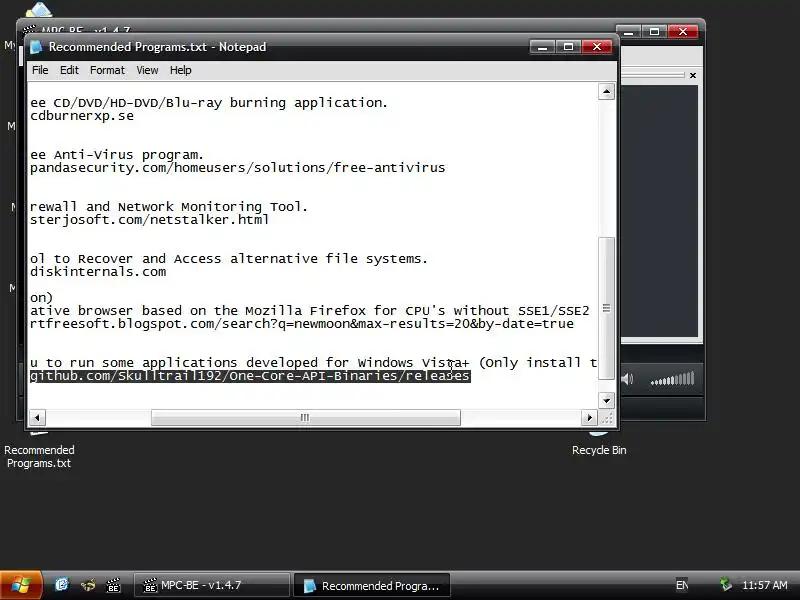The image size is (800, 600).
Task: Minimize the Notepad window
Action: [542, 47]
